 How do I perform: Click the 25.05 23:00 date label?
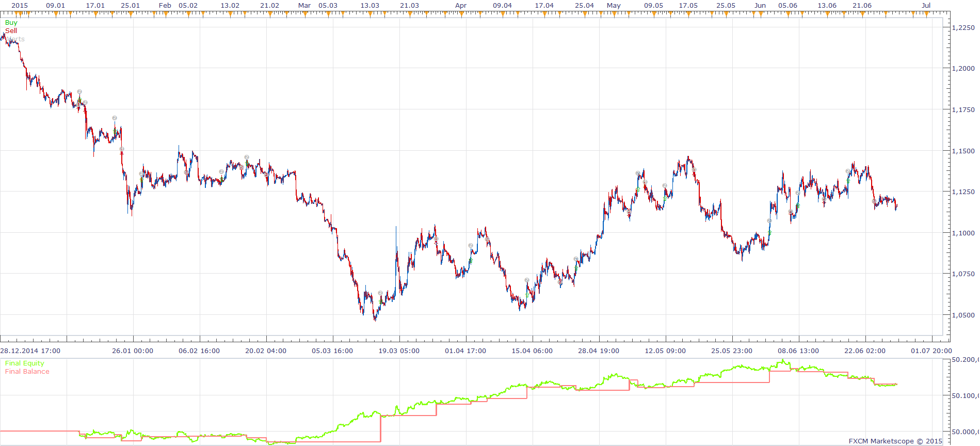point(732,351)
